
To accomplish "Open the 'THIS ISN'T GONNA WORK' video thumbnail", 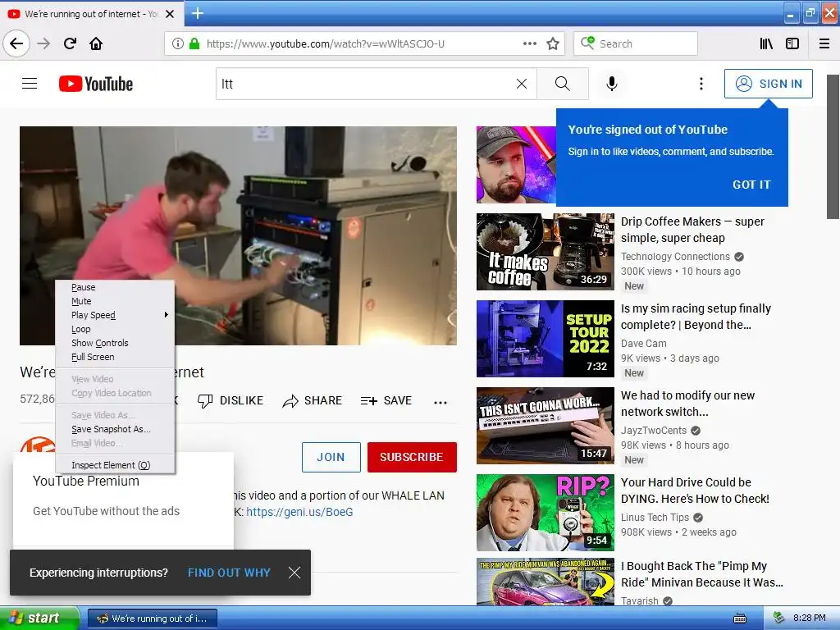I will point(546,426).
